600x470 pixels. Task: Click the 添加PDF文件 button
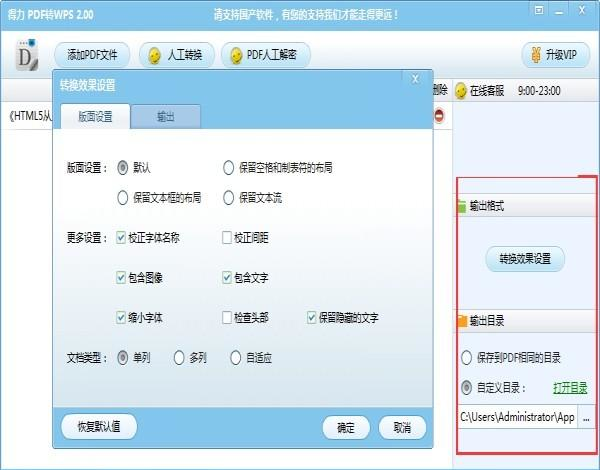pyautogui.click(x=92, y=55)
